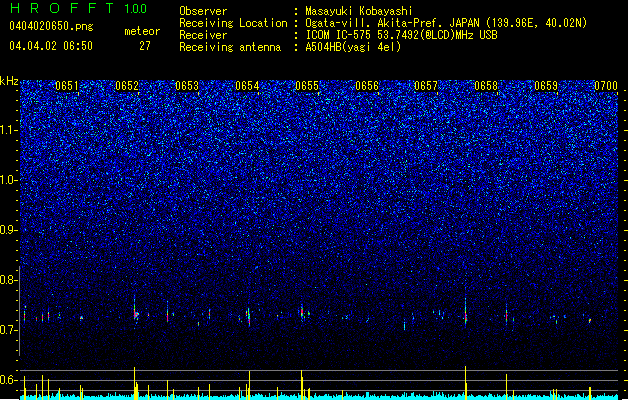Click the 1.1 kHz axis label

click(x=8, y=130)
